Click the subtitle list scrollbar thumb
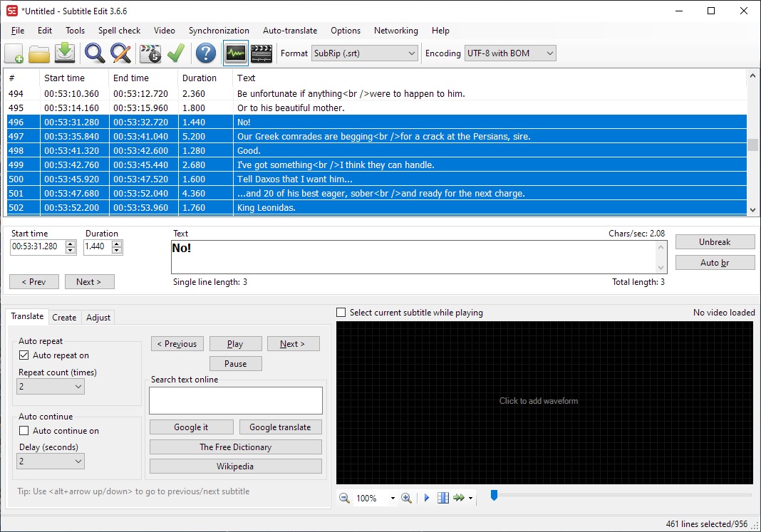This screenshot has width=761, height=532. 752,145
